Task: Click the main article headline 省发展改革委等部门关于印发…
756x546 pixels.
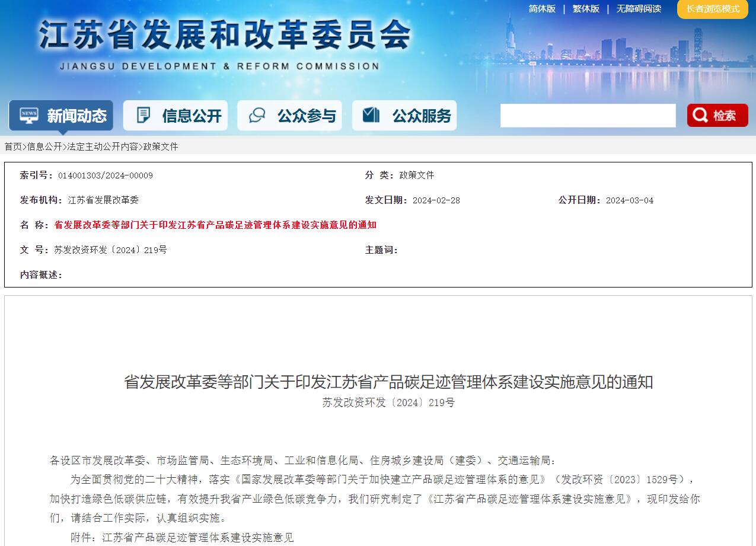Action: point(388,382)
